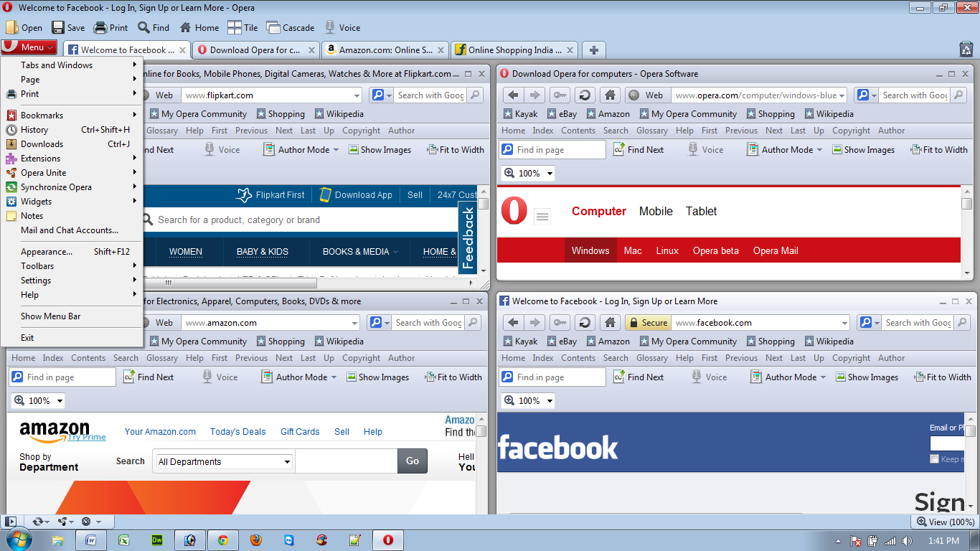Check the Keep me logged in checkbox
Image resolution: width=980 pixels, height=551 pixels.
click(934, 459)
